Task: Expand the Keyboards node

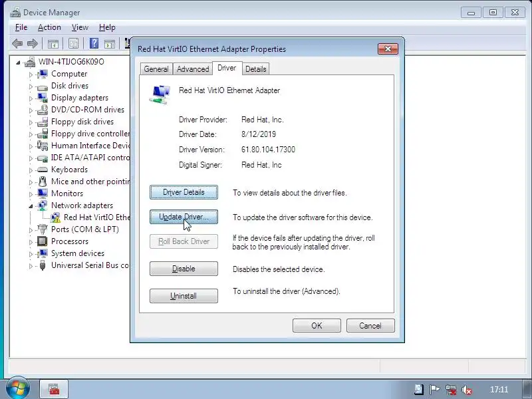Action: point(31,170)
